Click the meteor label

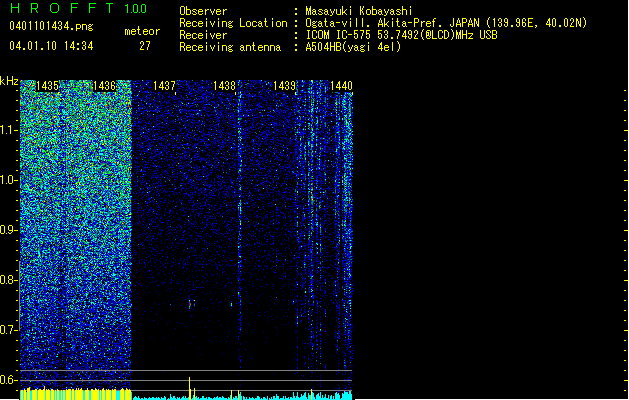click(x=142, y=31)
